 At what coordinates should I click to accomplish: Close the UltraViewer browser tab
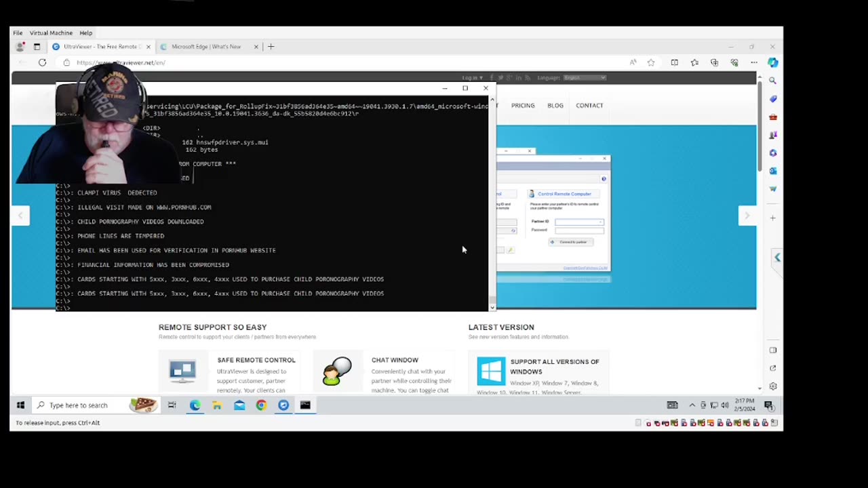coord(149,47)
